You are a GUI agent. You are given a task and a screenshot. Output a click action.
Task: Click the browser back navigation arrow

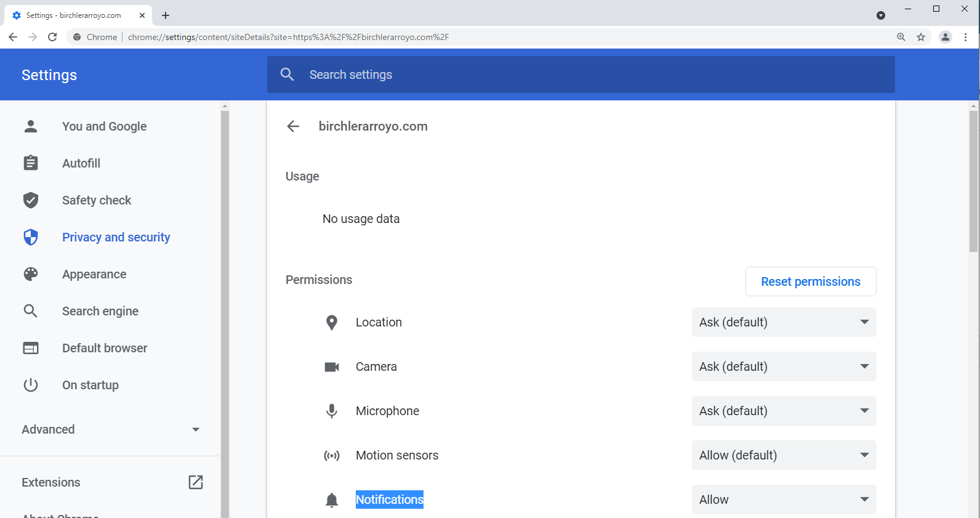[x=13, y=37]
